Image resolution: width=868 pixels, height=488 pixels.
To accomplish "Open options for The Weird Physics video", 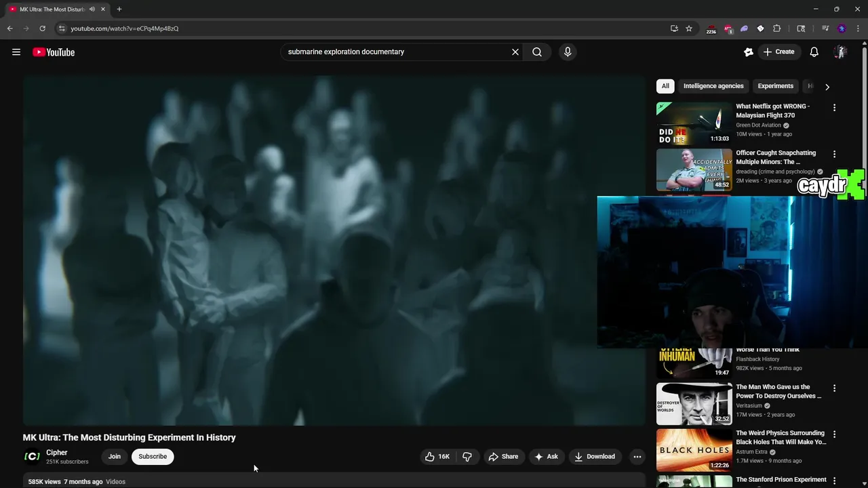I will click(834, 434).
